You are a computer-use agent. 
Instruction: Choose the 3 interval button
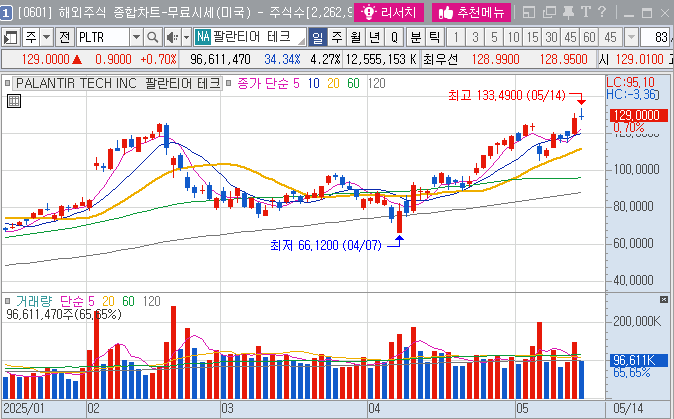pos(475,38)
